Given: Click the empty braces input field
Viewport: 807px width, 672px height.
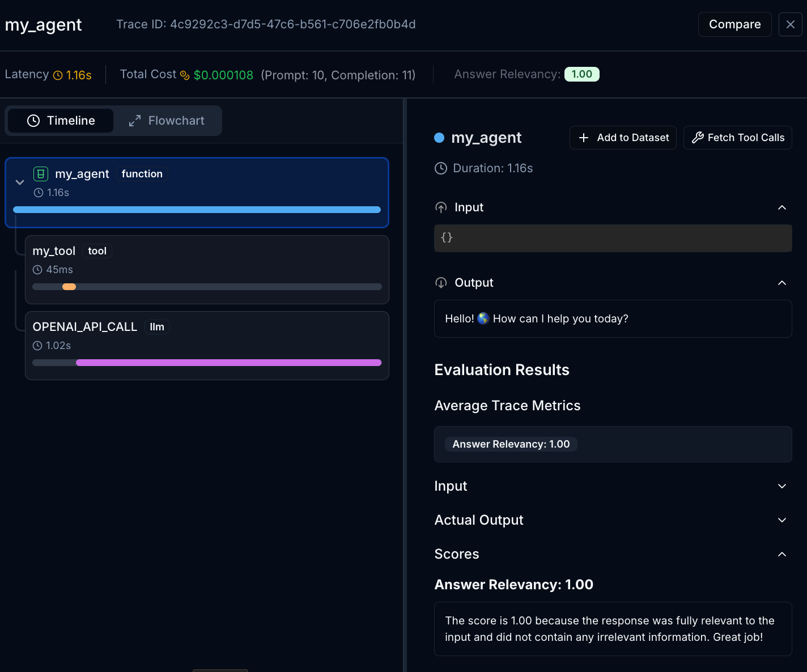Looking at the screenshot, I should 613,238.
